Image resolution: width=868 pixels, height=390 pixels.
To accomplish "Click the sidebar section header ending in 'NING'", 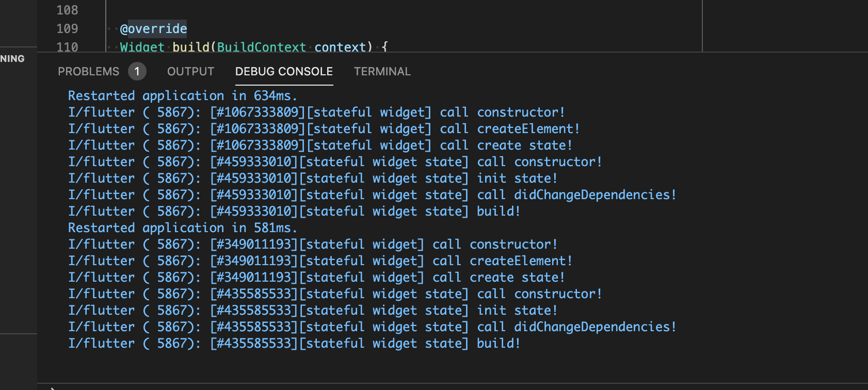I will click(x=13, y=59).
